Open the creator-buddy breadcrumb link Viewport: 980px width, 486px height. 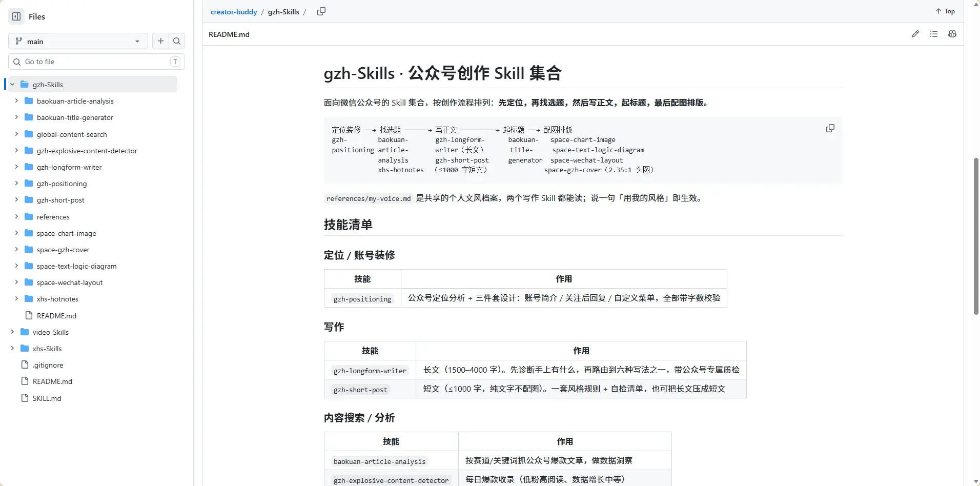[234, 12]
